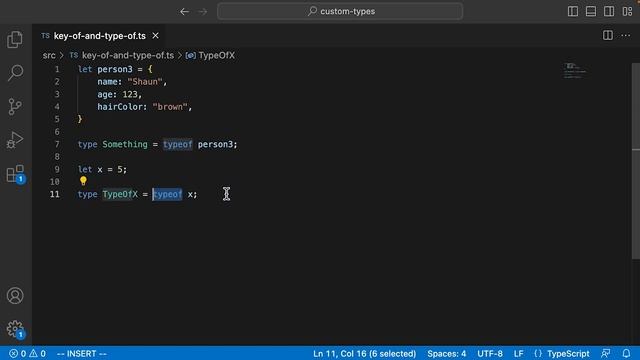Click the LF end of line status

coord(518,353)
